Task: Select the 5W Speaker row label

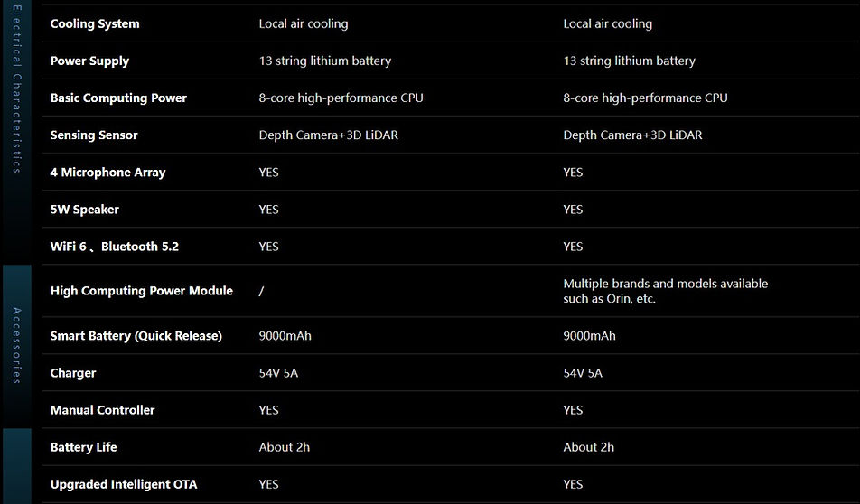Action: (85, 210)
